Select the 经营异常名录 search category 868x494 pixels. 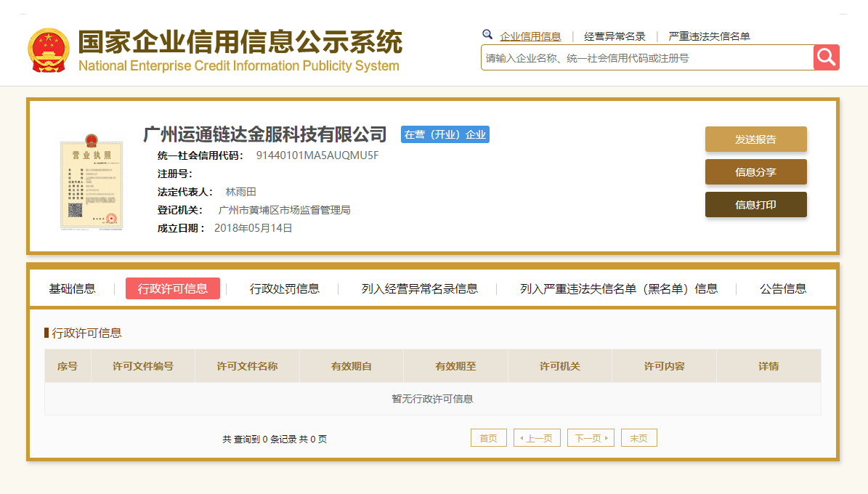click(x=615, y=36)
